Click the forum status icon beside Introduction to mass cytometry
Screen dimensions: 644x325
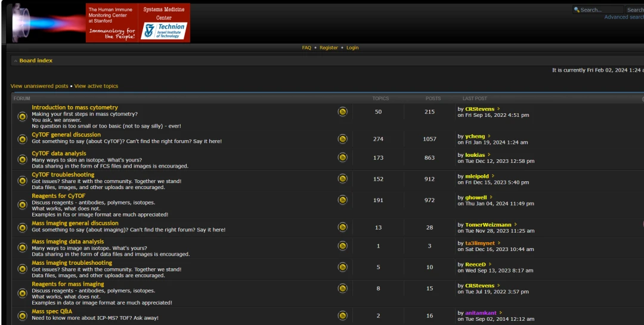pyautogui.click(x=23, y=117)
